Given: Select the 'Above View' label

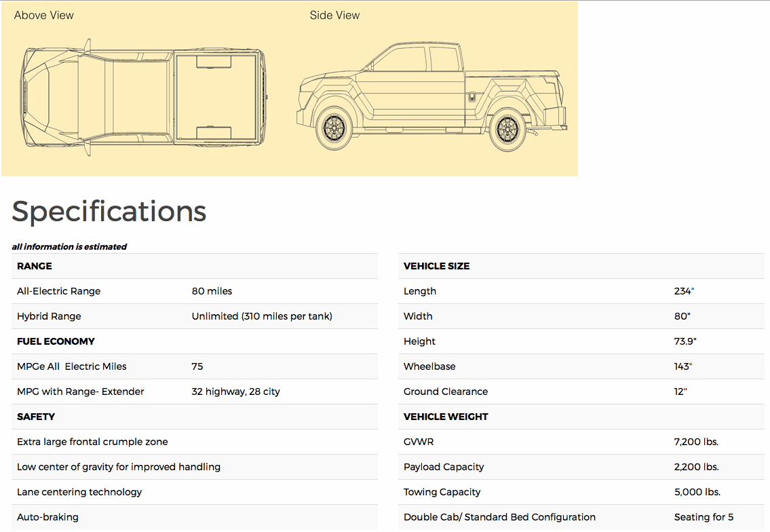Looking at the screenshot, I should pos(43,15).
